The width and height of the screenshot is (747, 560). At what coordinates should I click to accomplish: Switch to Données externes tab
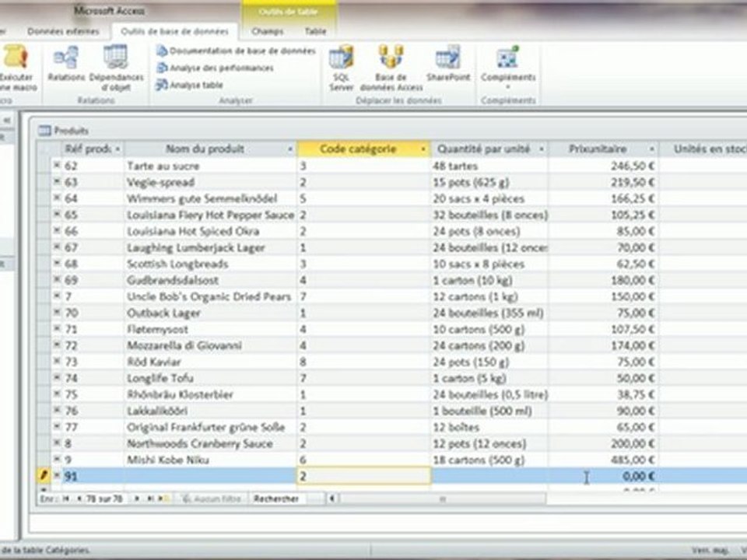[x=63, y=31]
